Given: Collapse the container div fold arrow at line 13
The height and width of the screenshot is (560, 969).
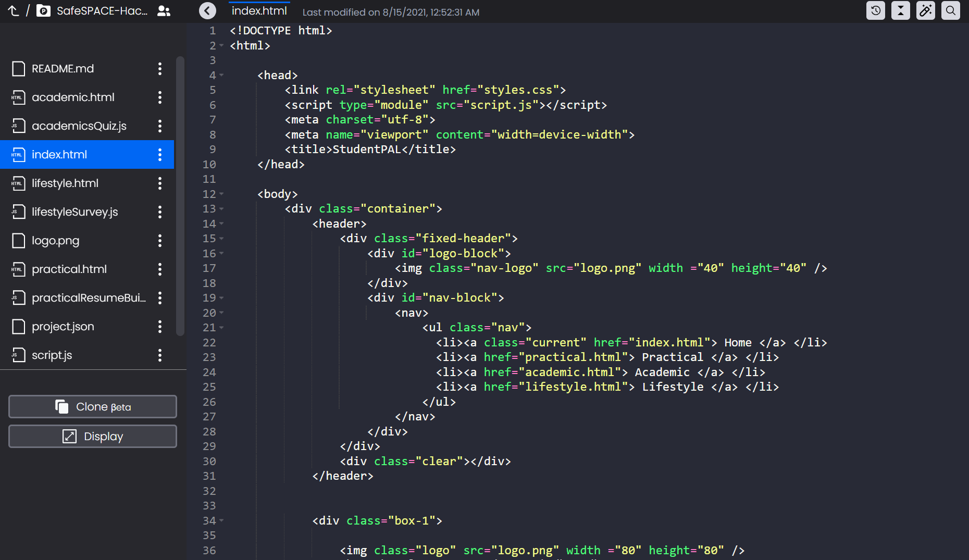Looking at the screenshot, I should [221, 209].
